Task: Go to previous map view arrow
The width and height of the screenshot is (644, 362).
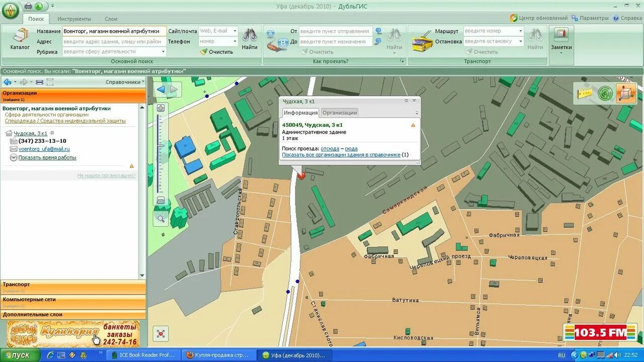Action: [162, 90]
